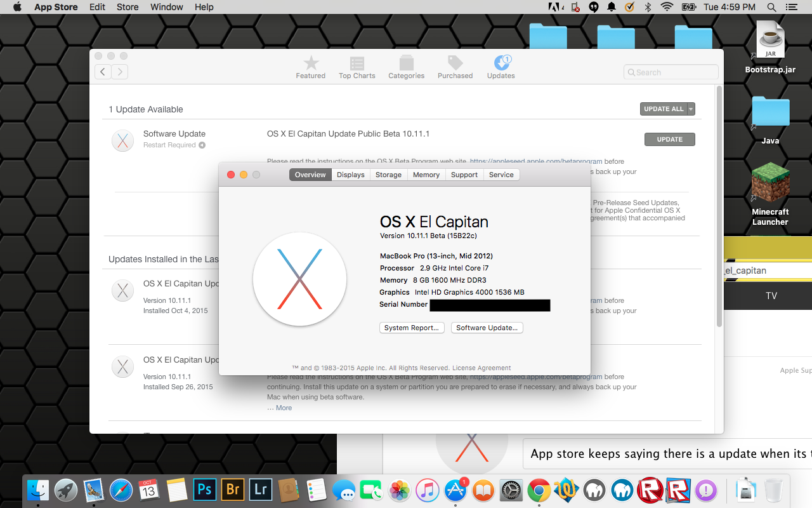Launch Lightroom from the Dock
Viewport: 812px width, 508px height.
tap(261, 490)
